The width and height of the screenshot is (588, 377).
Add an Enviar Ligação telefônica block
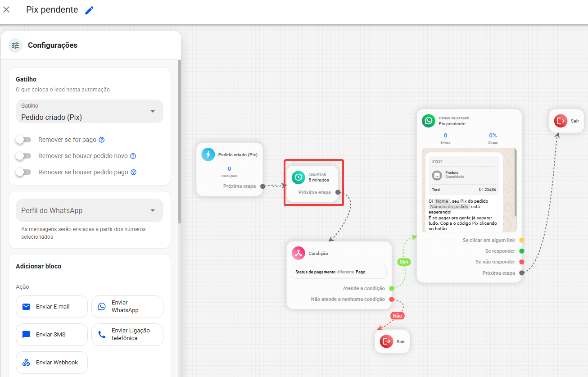point(127,335)
